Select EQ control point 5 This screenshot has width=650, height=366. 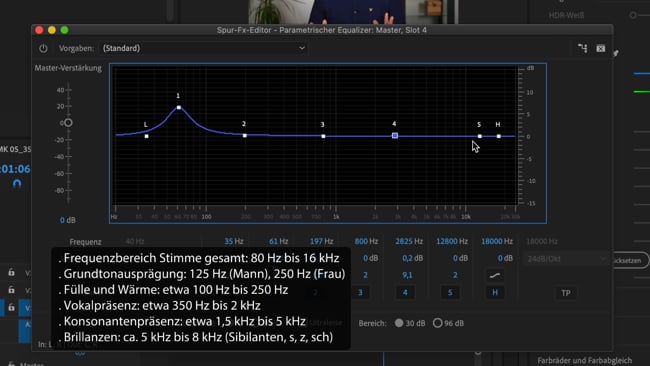tap(480, 136)
